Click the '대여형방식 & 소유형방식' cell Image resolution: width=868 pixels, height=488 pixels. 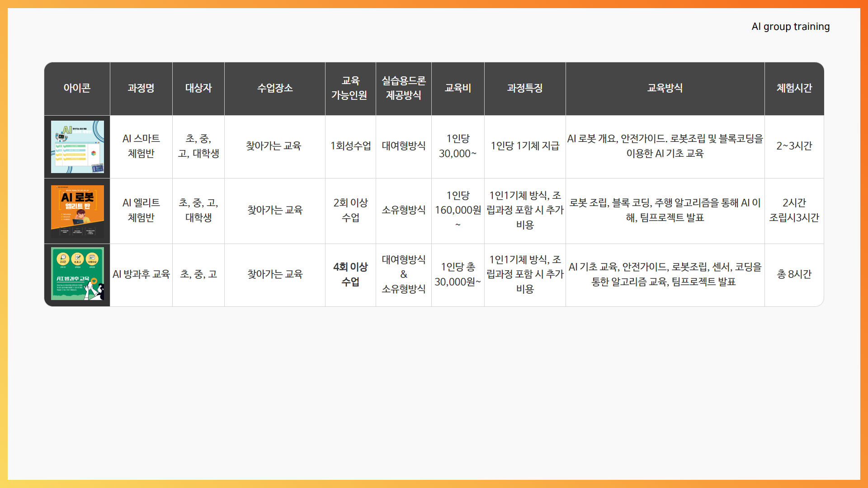point(404,275)
